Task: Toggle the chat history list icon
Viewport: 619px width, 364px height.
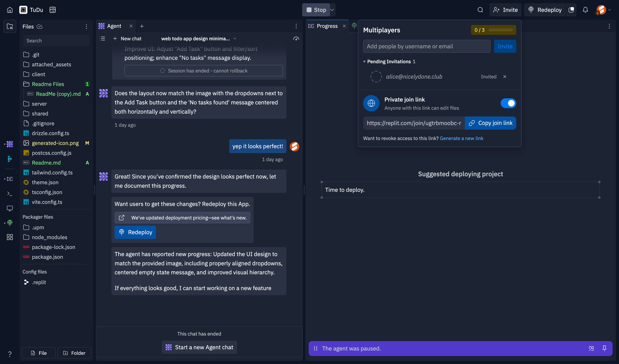Action: (102, 38)
